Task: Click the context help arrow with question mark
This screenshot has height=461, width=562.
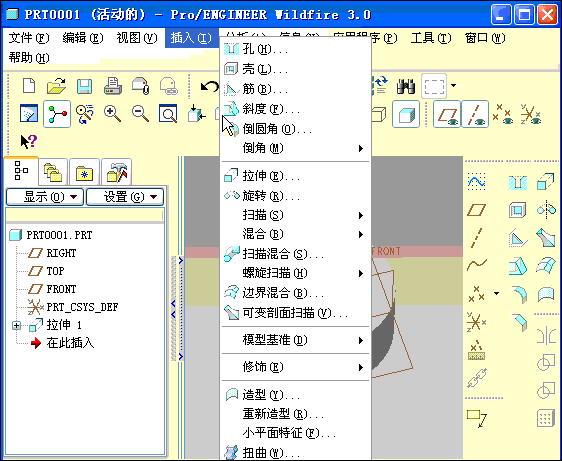Action: (28, 142)
